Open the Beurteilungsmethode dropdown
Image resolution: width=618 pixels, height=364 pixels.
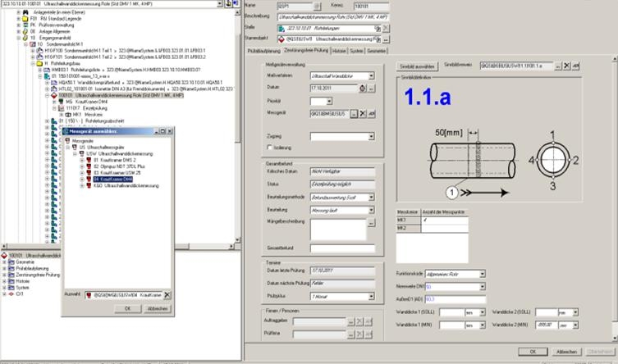click(x=371, y=198)
